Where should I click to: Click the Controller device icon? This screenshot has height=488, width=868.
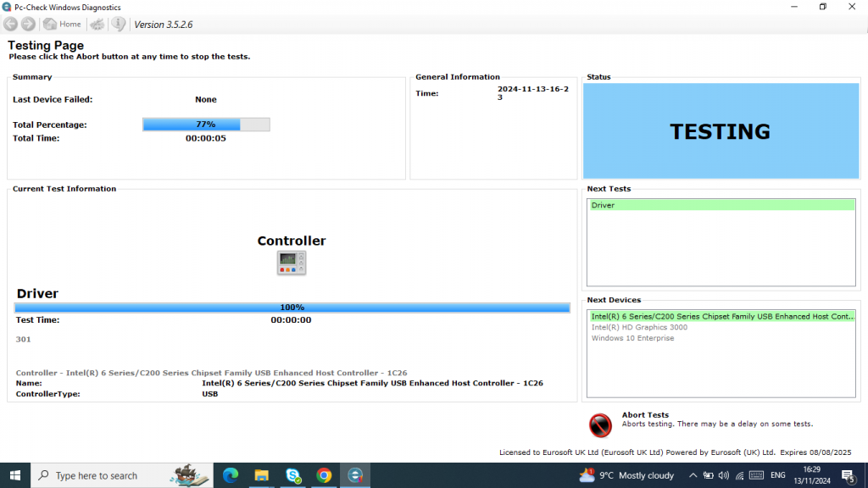[x=291, y=263]
